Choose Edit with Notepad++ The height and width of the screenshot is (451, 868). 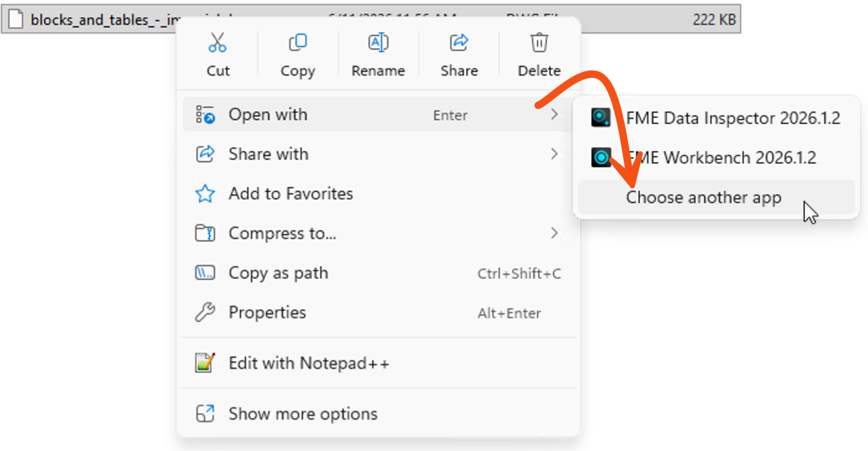pyautogui.click(x=378, y=363)
